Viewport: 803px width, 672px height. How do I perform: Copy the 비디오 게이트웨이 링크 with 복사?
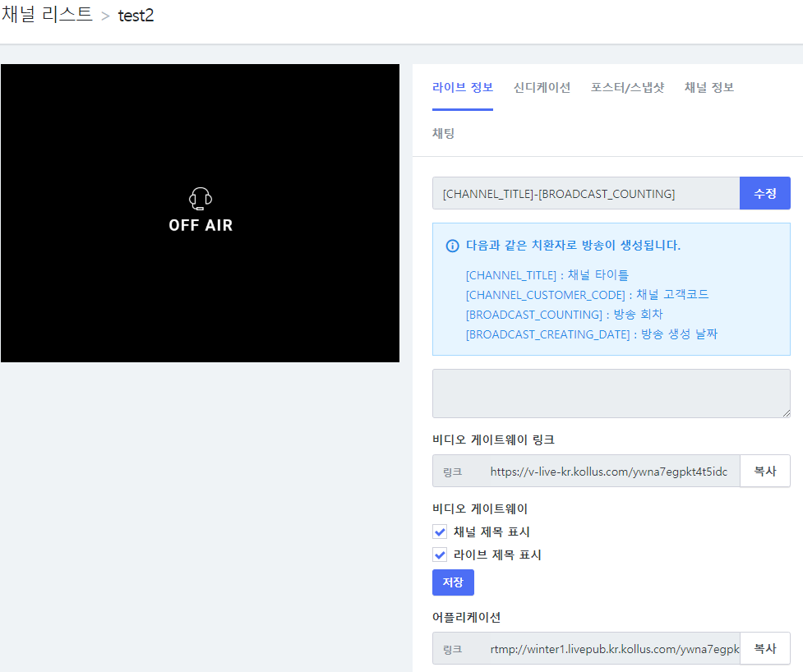(764, 472)
